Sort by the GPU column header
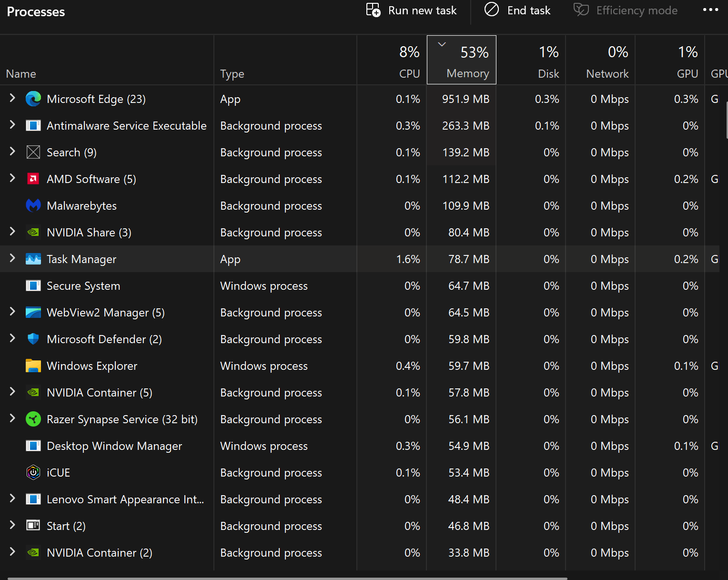 pos(670,60)
